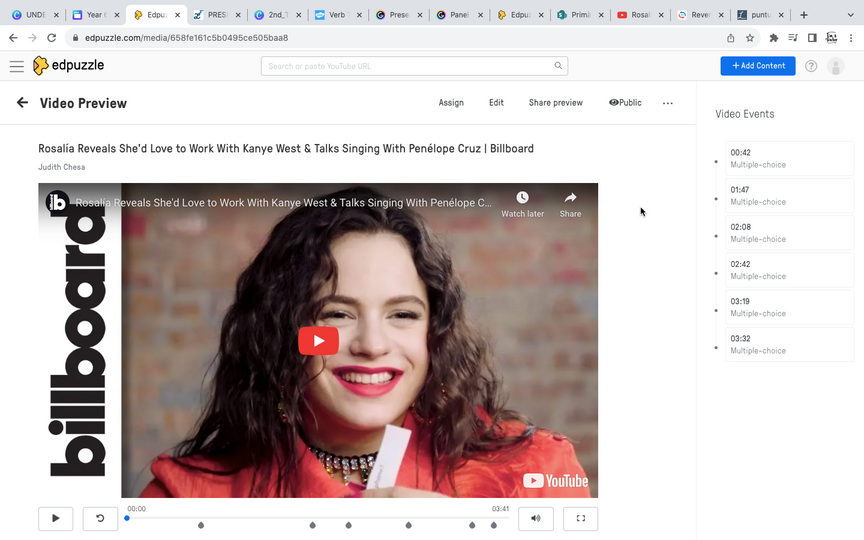The width and height of the screenshot is (864, 540).
Task: Click the browser back arrow
Action: click(13, 37)
